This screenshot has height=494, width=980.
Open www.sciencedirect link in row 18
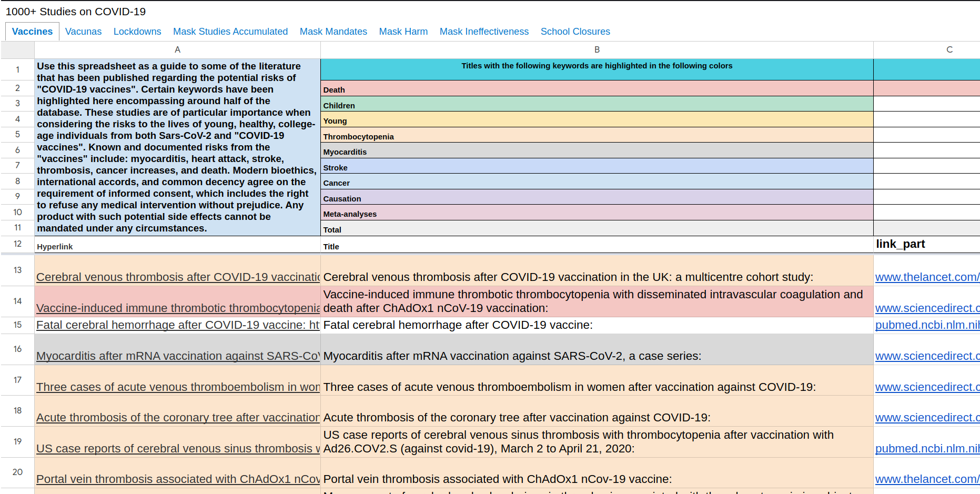click(x=927, y=417)
